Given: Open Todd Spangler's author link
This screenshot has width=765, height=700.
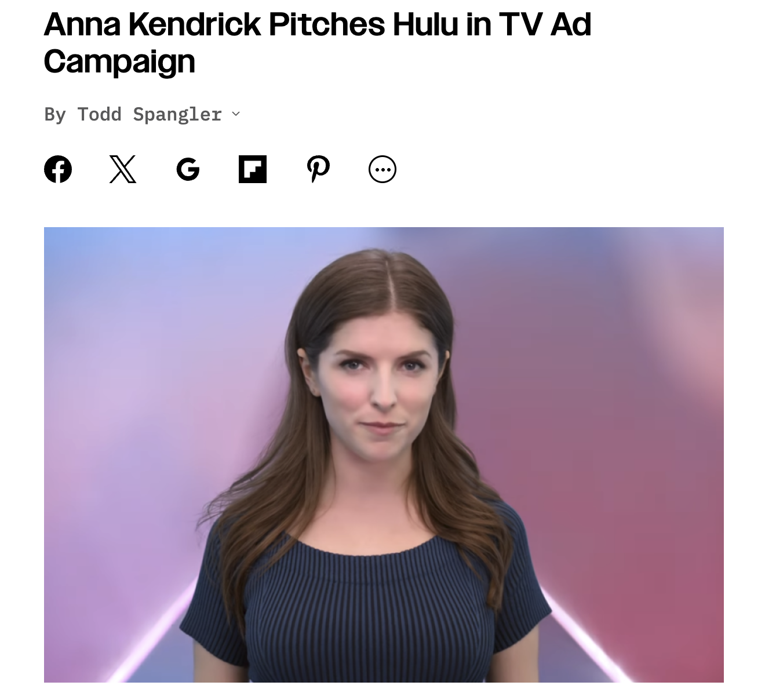Looking at the screenshot, I should tap(150, 114).
